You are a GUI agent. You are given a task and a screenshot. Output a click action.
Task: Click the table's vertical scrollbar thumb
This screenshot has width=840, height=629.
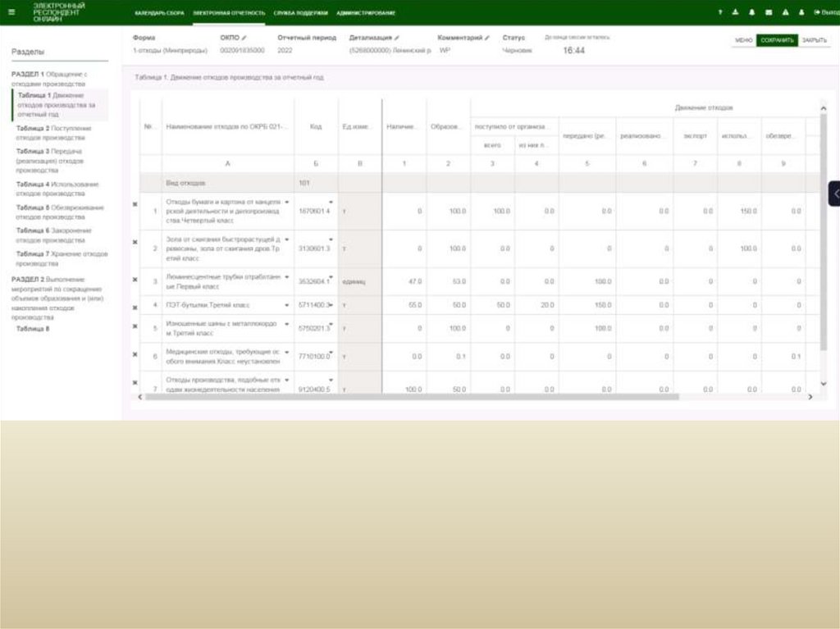[x=824, y=233]
